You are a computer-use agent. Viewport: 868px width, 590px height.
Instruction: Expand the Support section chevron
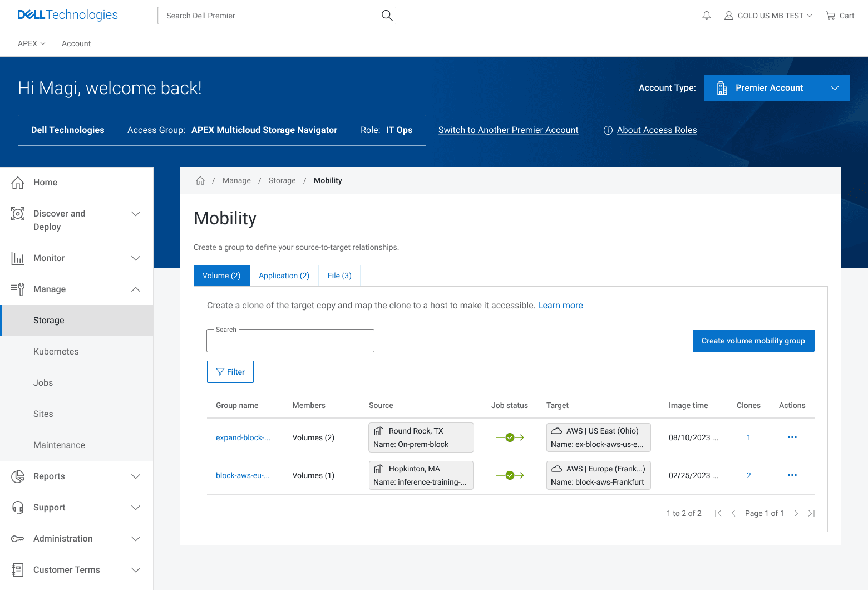(x=136, y=508)
